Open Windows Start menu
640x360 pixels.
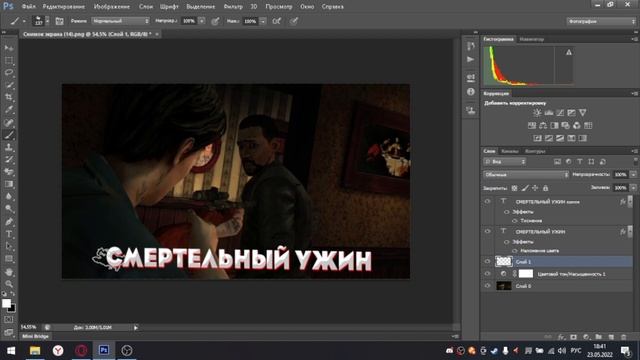(11, 351)
